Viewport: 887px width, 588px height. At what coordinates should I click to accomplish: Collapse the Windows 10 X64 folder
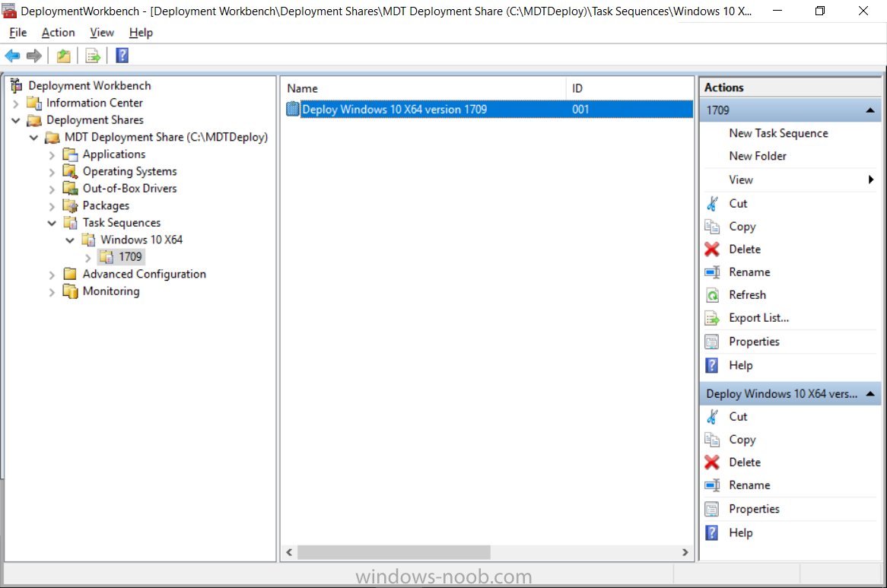[70, 240]
